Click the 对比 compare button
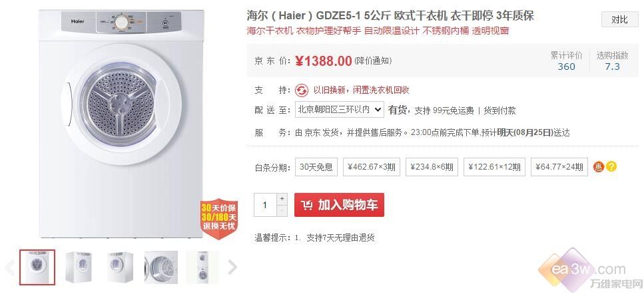This screenshot has width=644, height=296. [x=620, y=19]
